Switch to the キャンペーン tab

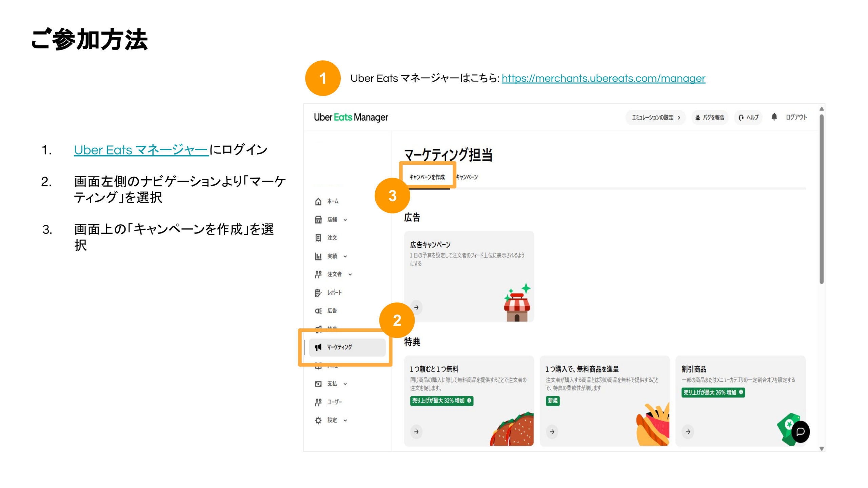[x=467, y=177]
